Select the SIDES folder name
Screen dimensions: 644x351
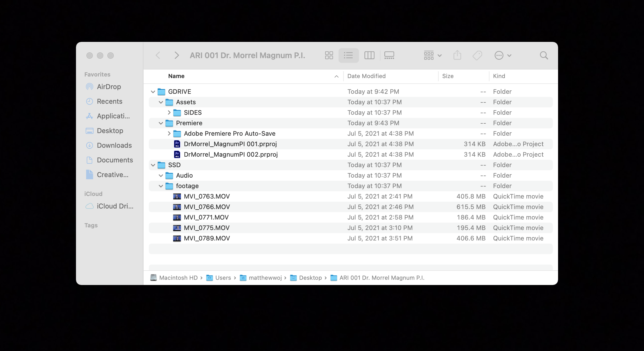pyautogui.click(x=193, y=113)
